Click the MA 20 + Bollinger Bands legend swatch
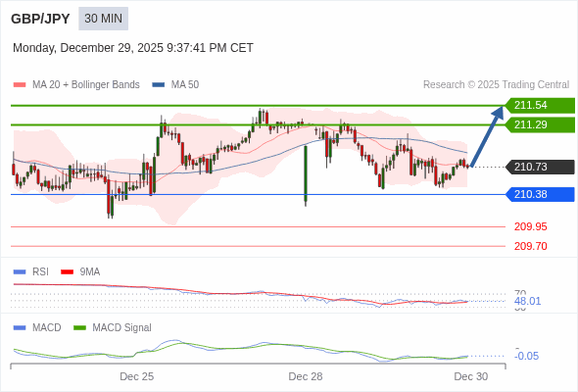578x392 pixels. coord(20,85)
